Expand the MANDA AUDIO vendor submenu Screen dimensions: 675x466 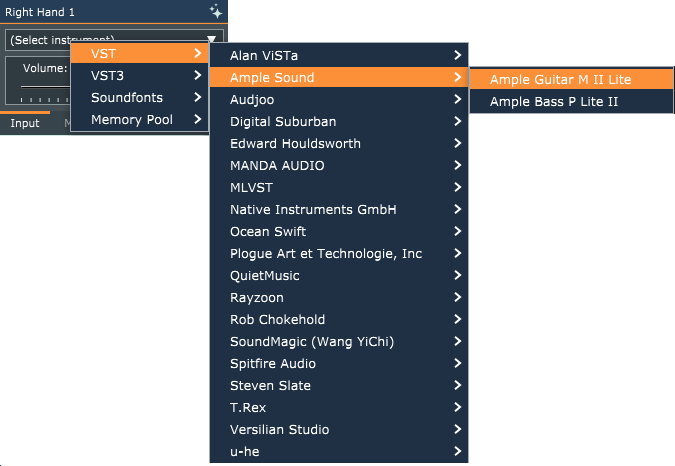click(x=339, y=165)
